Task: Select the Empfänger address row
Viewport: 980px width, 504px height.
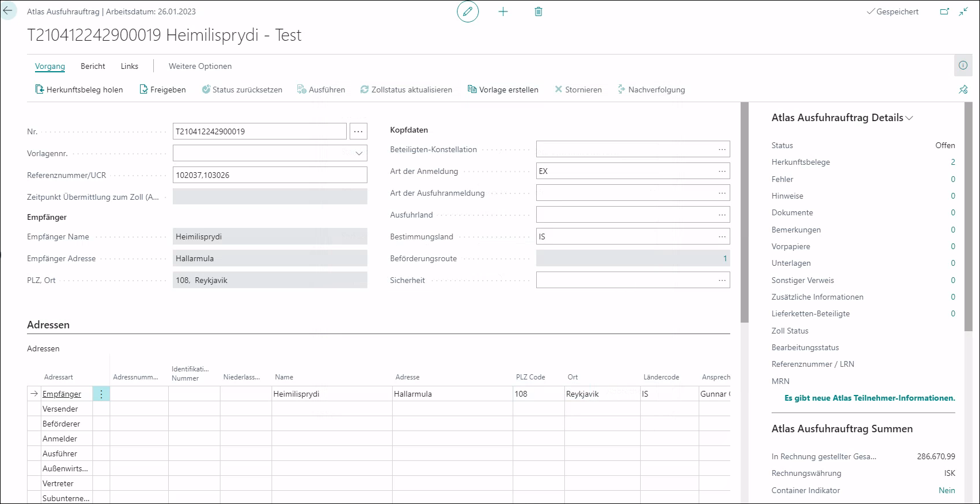Action: point(379,394)
